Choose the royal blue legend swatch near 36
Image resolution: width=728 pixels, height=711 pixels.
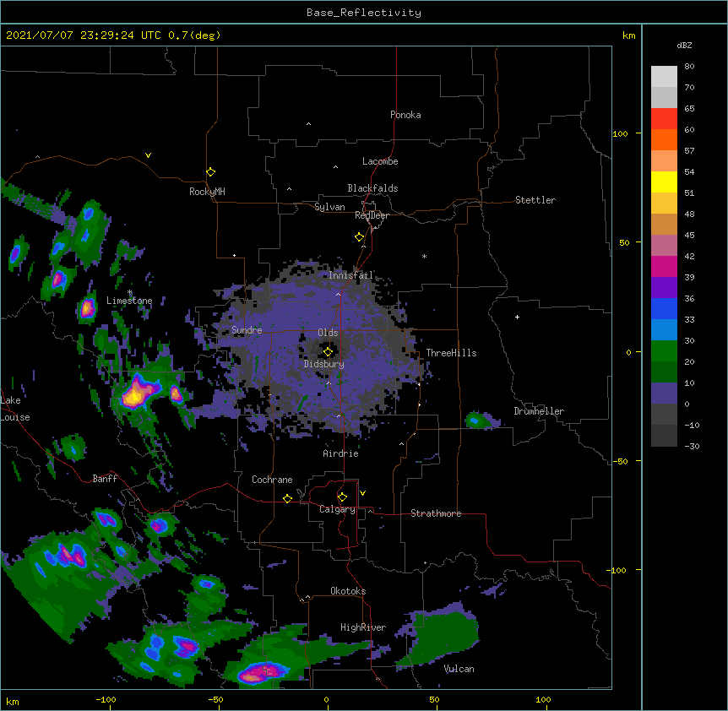point(664,308)
